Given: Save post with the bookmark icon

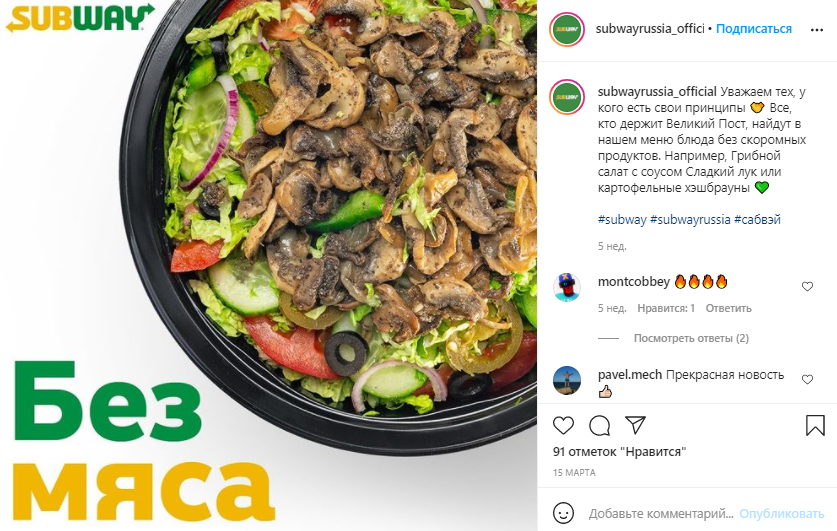Looking at the screenshot, I should point(815,425).
